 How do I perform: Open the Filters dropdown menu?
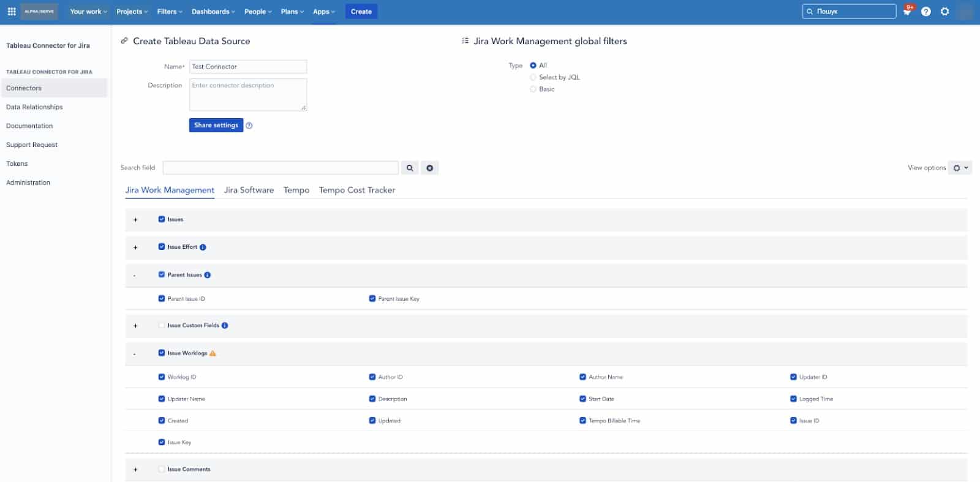point(170,12)
